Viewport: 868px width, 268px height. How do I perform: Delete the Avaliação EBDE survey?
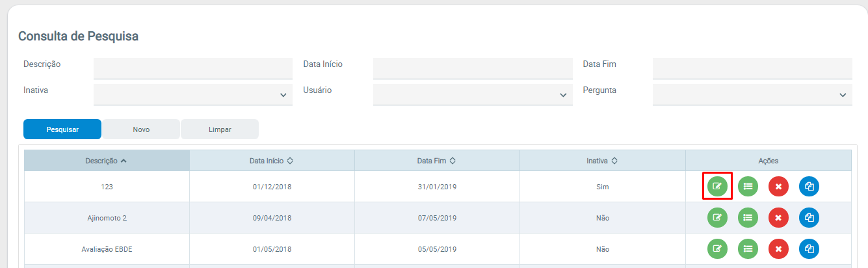tap(778, 248)
